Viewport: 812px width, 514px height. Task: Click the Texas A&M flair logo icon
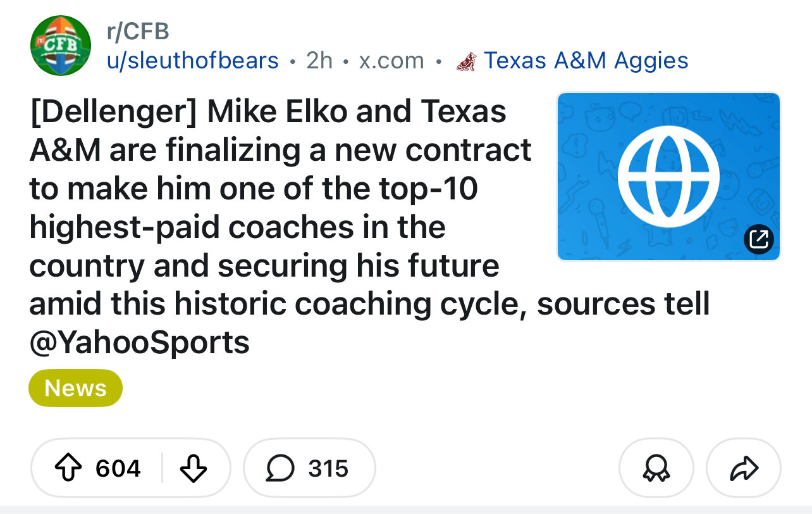click(466, 61)
